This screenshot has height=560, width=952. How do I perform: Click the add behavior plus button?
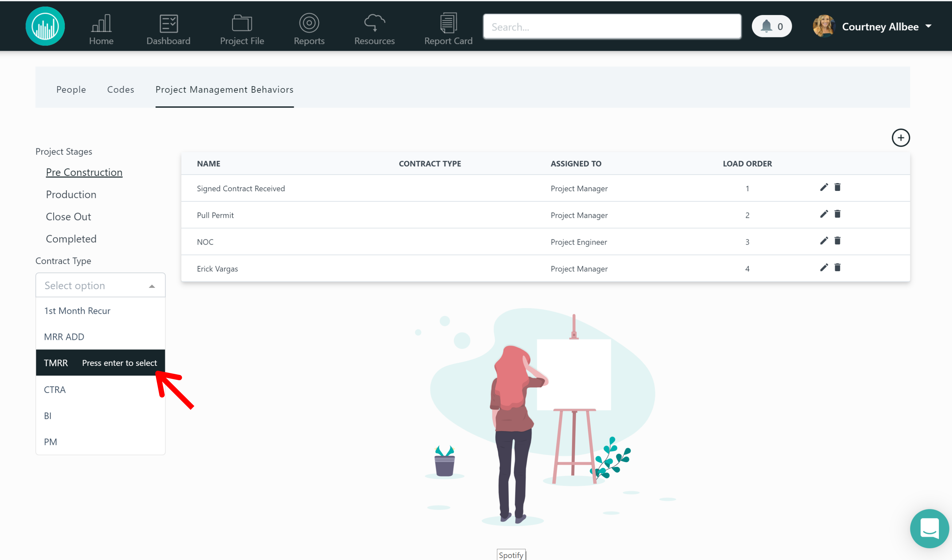(901, 138)
